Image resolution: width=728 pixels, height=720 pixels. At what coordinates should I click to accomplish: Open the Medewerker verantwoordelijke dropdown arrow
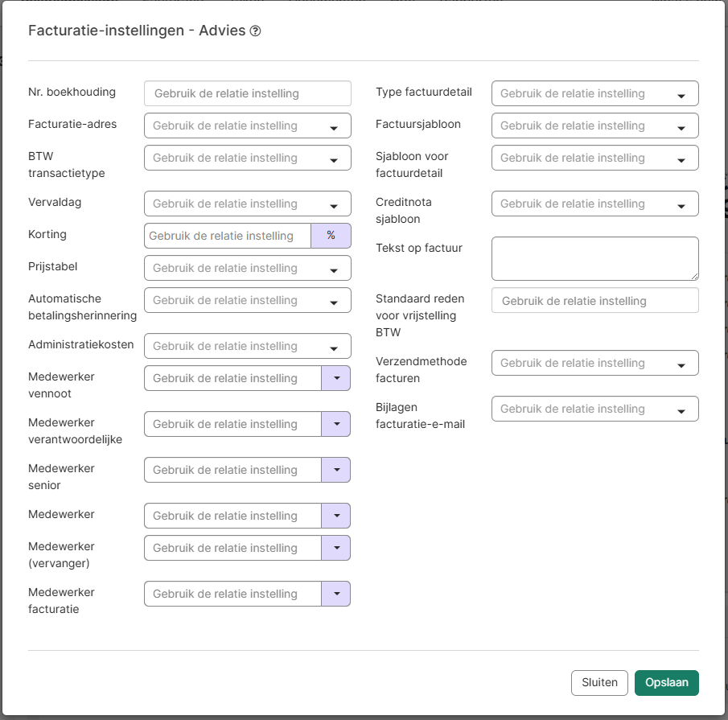point(336,424)
